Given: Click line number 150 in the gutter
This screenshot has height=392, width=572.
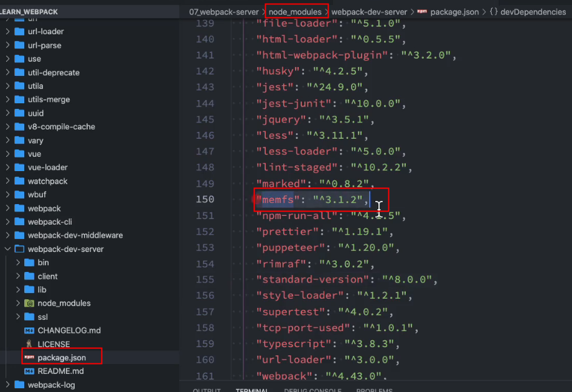Looking at the screenshot, I should [205, 199].
